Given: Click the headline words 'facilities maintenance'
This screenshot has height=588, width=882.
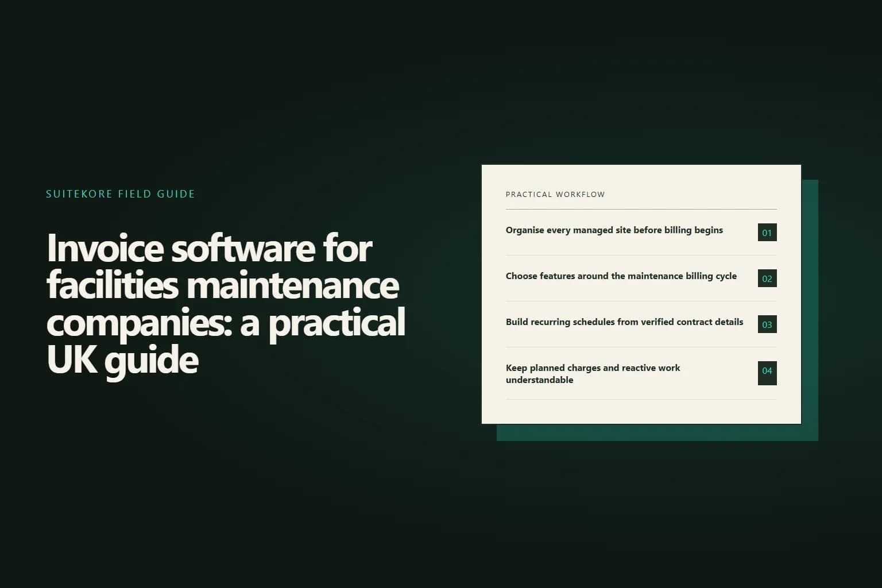Looking at the screenshot, I should (223, 285).
